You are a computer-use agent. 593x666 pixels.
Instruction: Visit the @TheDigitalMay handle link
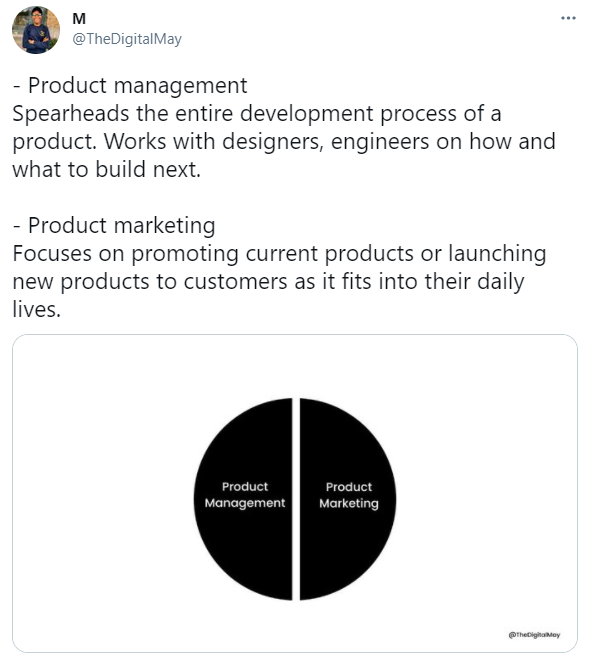click(127, 39)
